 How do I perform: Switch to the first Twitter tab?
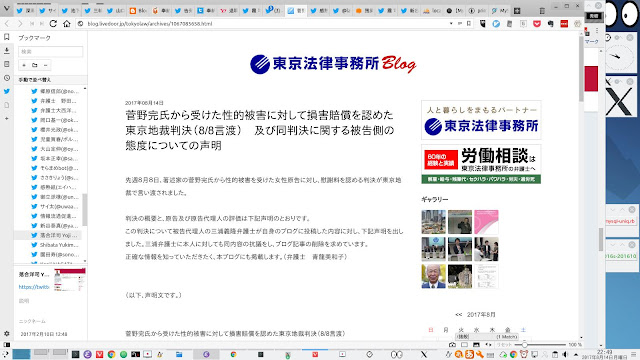tap(25, 11)
